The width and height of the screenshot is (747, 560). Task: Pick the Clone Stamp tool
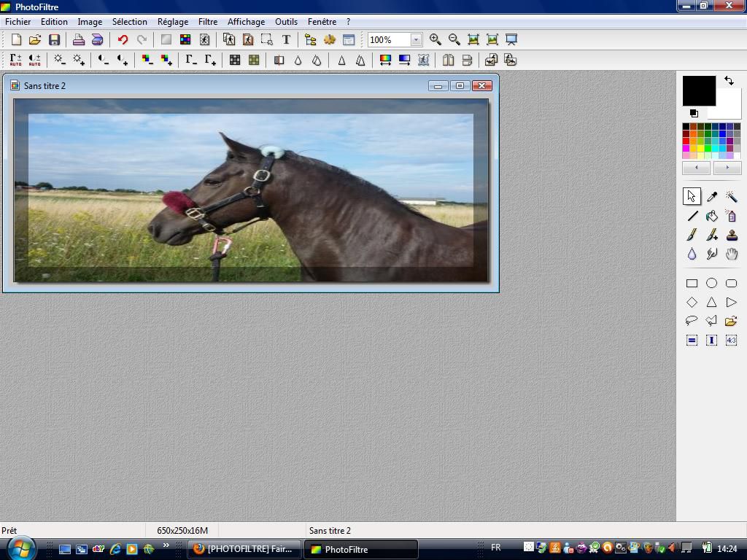[x=731, y=235]
